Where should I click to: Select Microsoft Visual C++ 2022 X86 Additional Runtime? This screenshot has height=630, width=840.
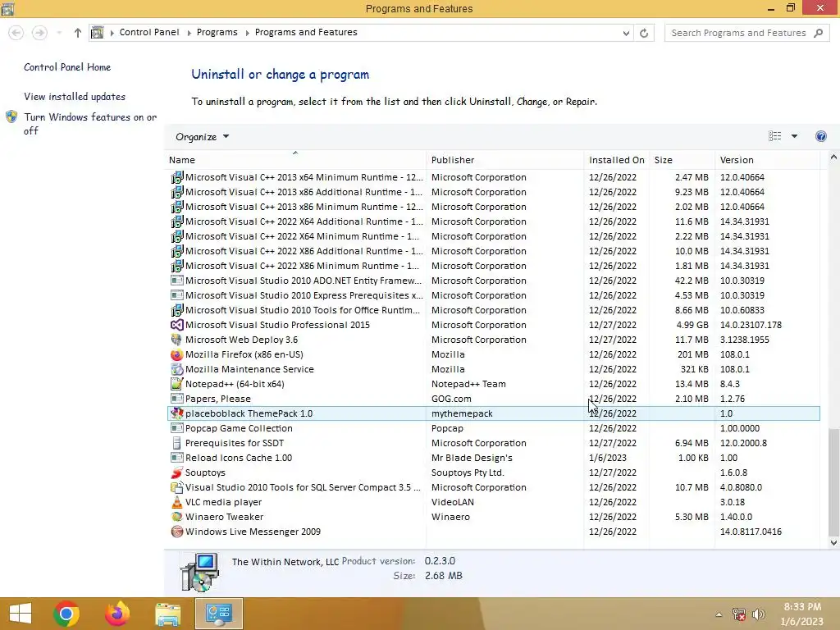(x=493, y=251)
